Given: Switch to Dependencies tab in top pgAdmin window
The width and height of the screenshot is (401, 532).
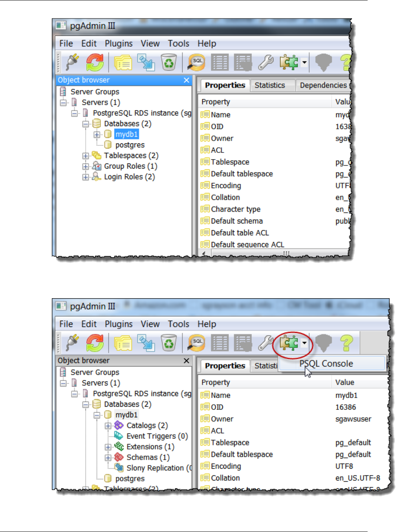Looking at the screenshot, I should coord(323,85).
